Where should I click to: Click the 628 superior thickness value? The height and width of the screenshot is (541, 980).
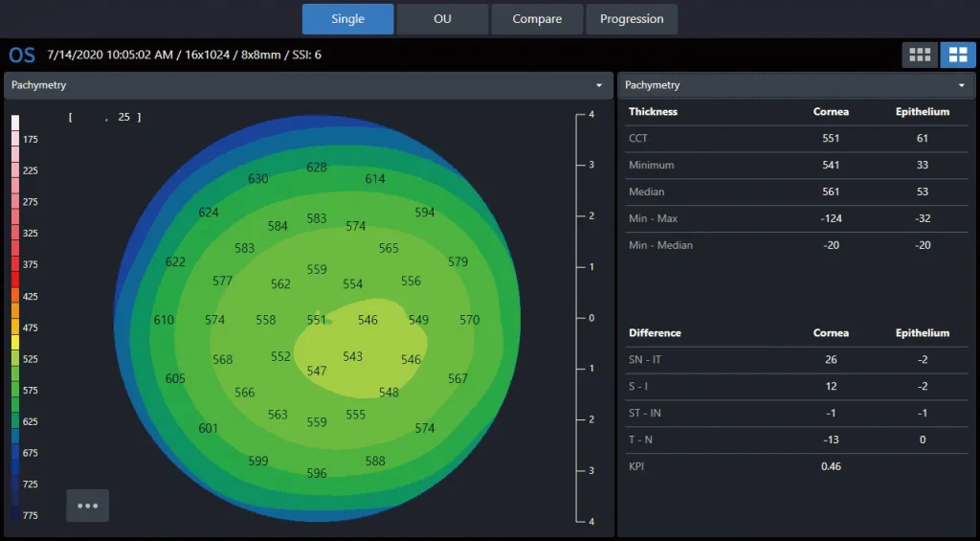pyautogui.click(x=317, y=168)
